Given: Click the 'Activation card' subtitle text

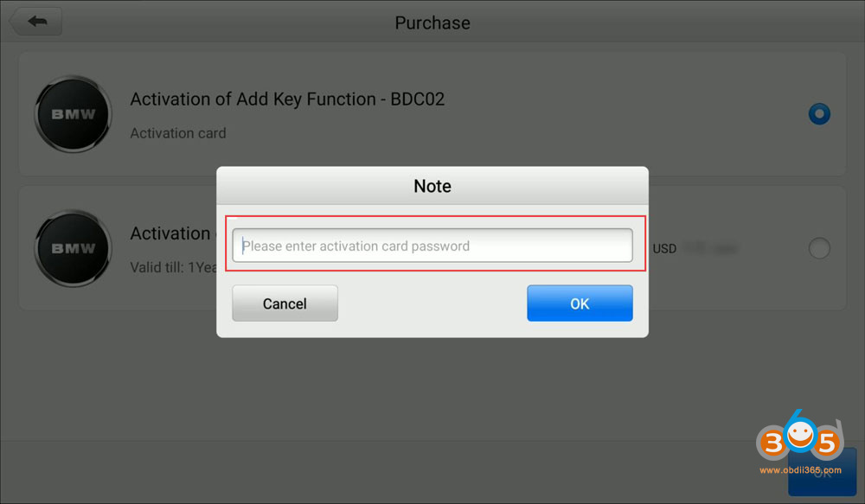Looking at the screenshot, I should point(178,133).
